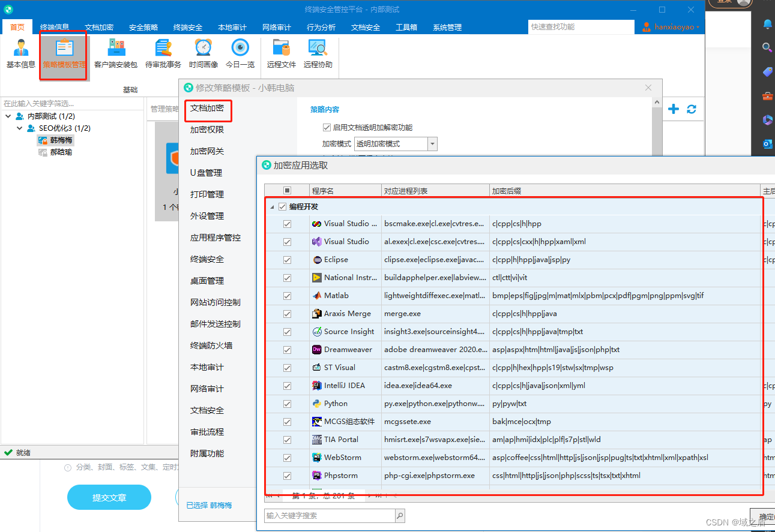
Task: Toggle the 启用文档透明加解密功能 checkbox
Action: coord(327,127)
